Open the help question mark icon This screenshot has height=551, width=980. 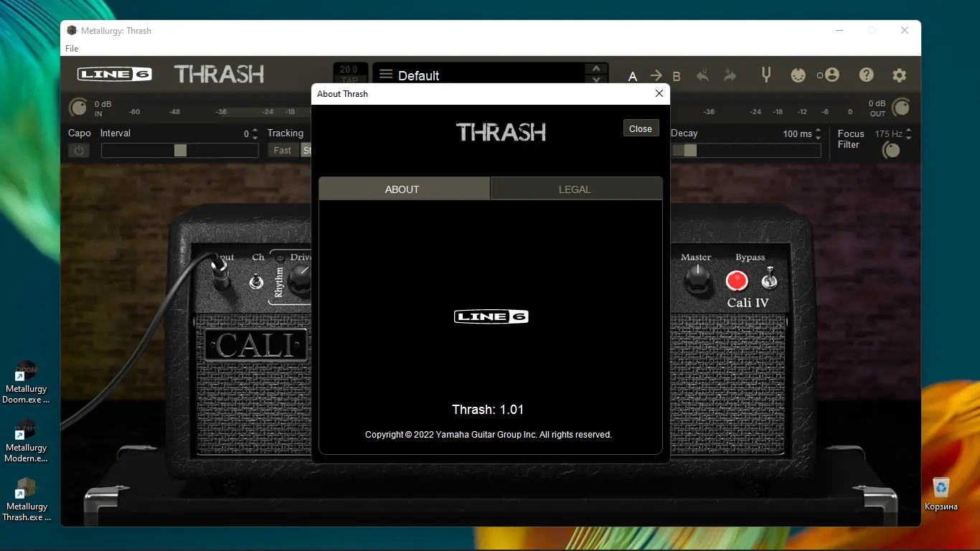pyautogui.click(x=867, y=75)
